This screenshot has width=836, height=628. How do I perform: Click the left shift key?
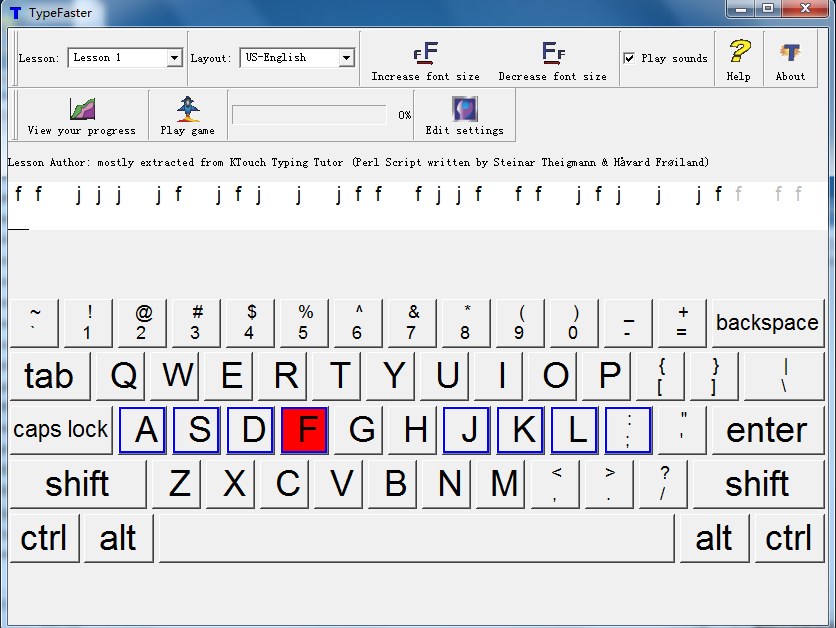pyautogui.click(x=77, y=484)
